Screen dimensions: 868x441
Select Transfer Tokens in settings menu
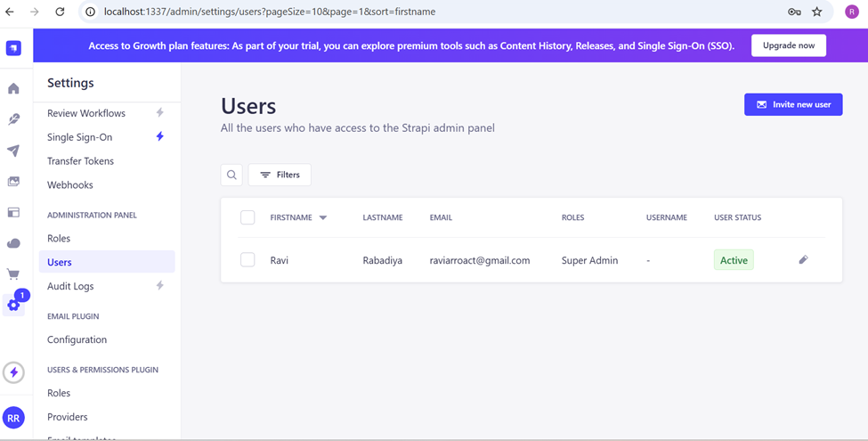(x=80, y=161)
